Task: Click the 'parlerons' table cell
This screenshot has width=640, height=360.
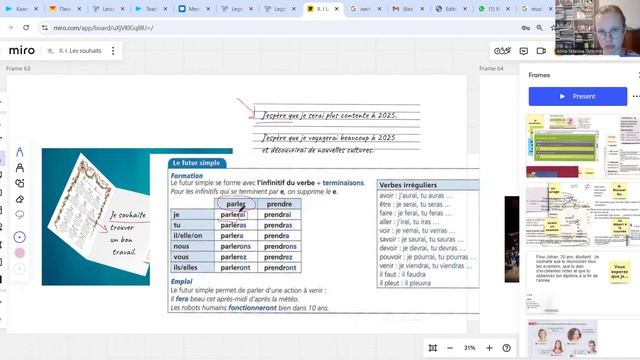Action: [x=236, y=246]
